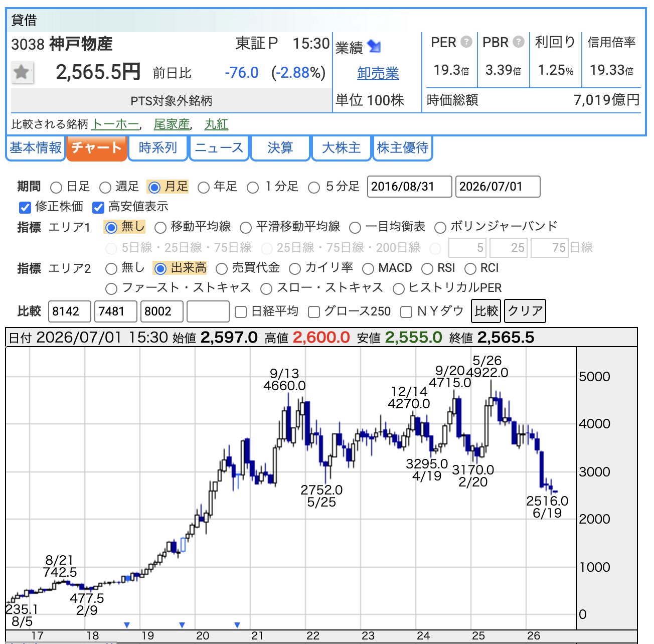This screenshot has height=644, width=654.
Task: Click the 5/26 4922.0 high label
Action: pos(487,367)
